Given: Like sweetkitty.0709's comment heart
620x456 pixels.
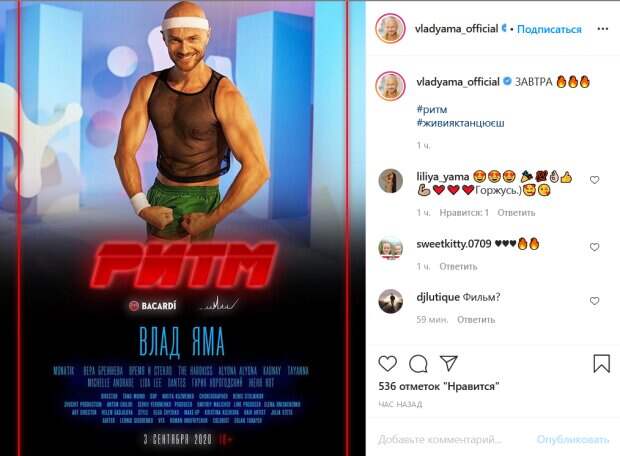Looking at the screenshot, I should (594, 247).
